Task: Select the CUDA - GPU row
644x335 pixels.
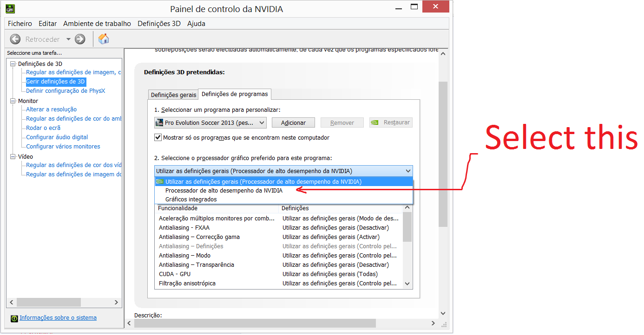Action: point(279,274)
